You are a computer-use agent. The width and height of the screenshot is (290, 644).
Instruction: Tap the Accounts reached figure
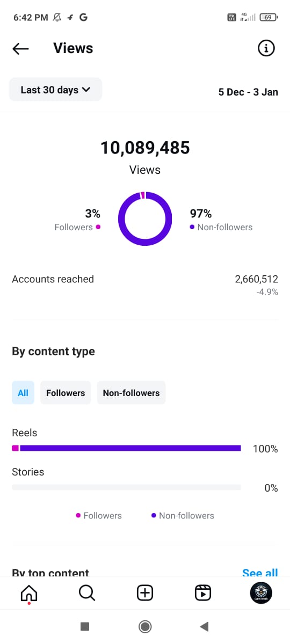(256, 279)
